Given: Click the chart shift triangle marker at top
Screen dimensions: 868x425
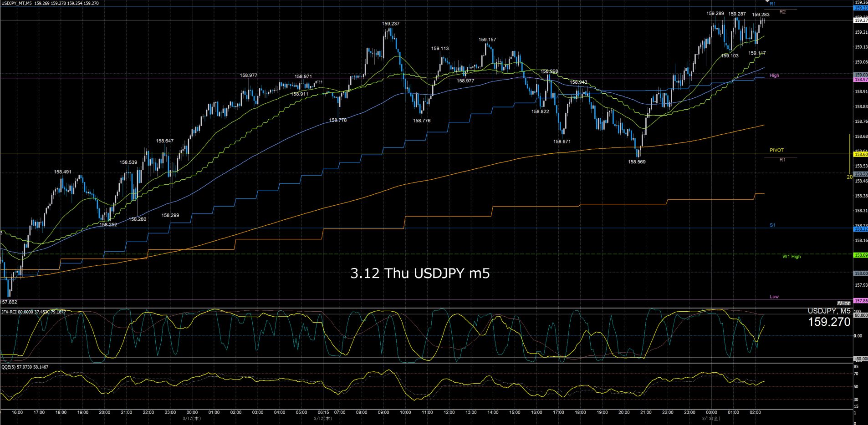Looking at the screenshot, I should tap(767, 1).
